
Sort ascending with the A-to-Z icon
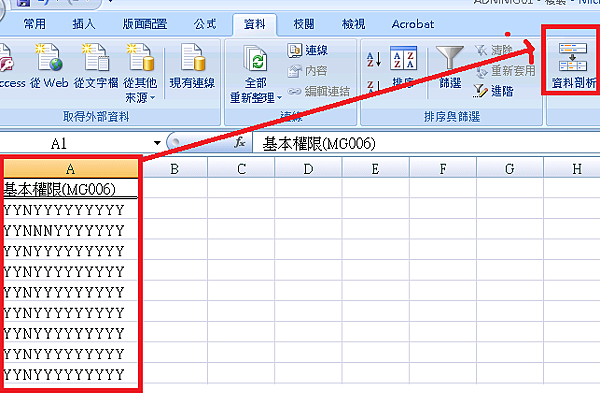pyautogui.click(x=374, y=59)
